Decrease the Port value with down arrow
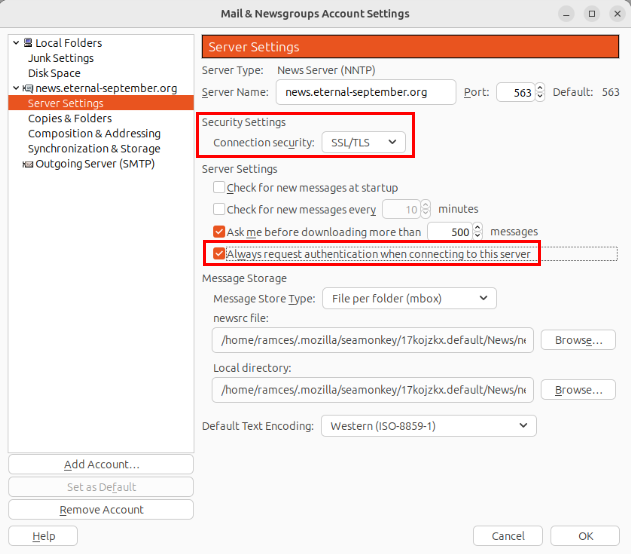 coord(540,97)
